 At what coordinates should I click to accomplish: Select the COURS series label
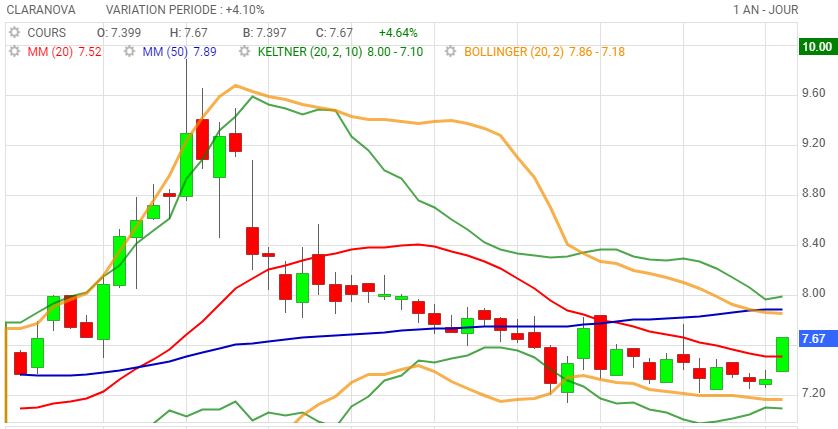46,33
